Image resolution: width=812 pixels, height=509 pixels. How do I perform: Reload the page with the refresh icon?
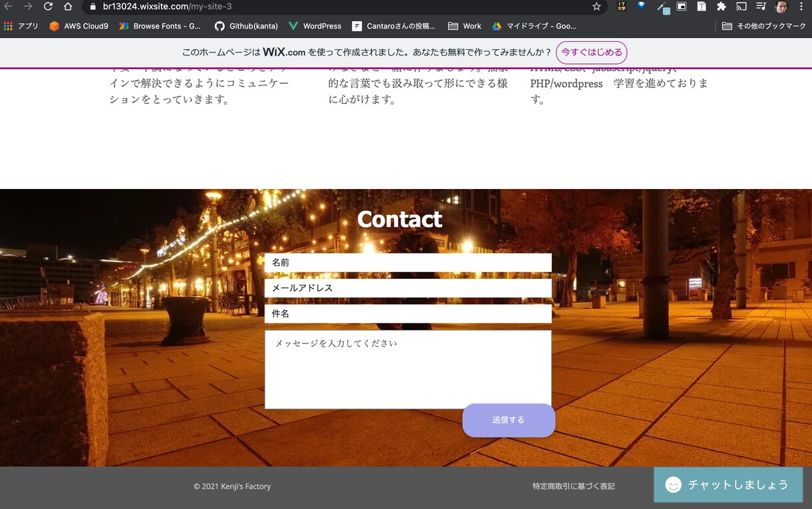coord(48,7)
